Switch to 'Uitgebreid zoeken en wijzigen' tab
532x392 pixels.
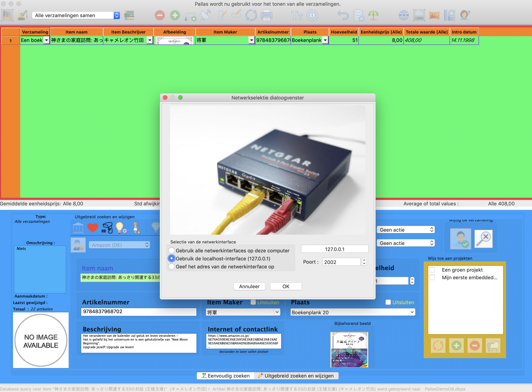296,376
